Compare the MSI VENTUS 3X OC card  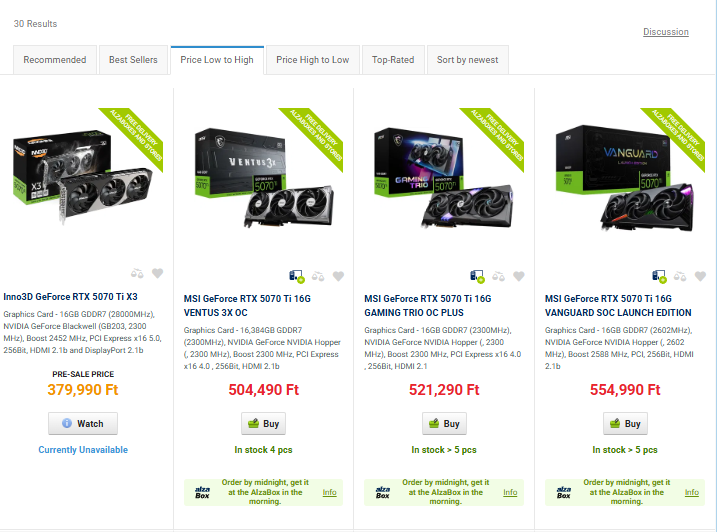point(318,276)
